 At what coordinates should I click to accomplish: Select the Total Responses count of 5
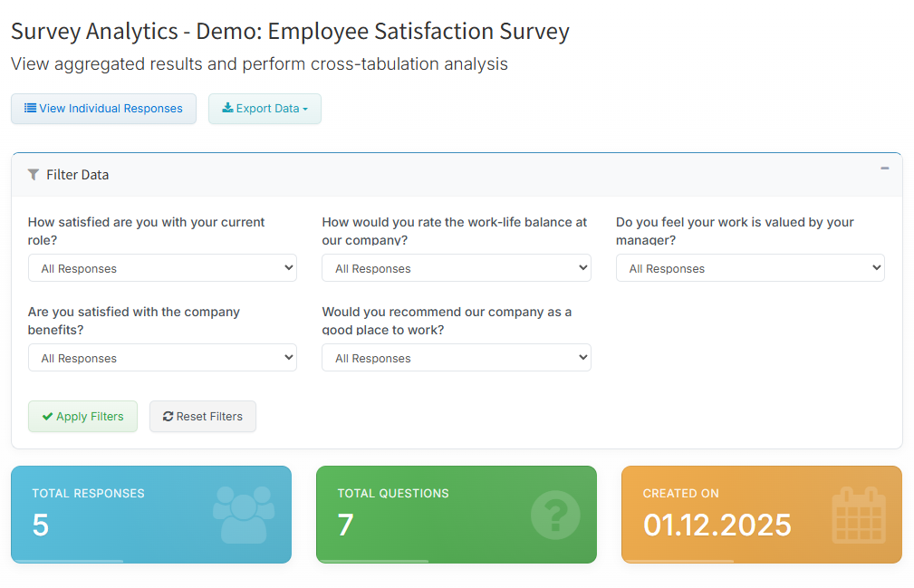tap(41, 525)
